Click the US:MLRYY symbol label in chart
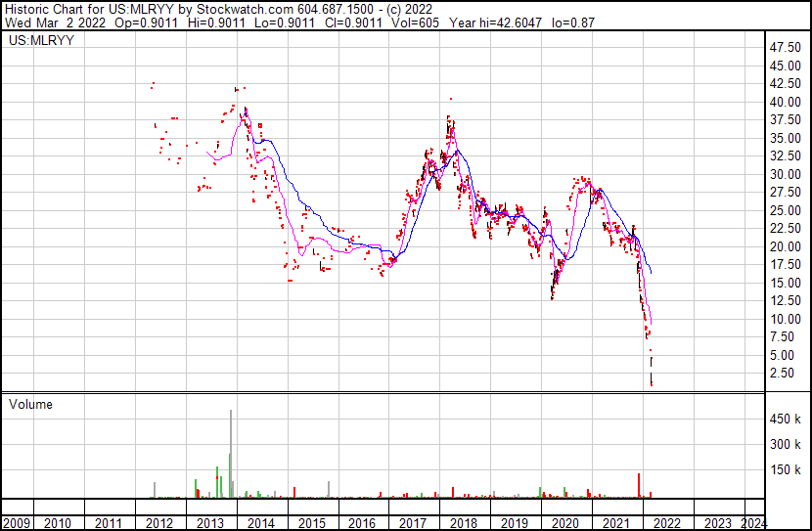 click(41, 40)
